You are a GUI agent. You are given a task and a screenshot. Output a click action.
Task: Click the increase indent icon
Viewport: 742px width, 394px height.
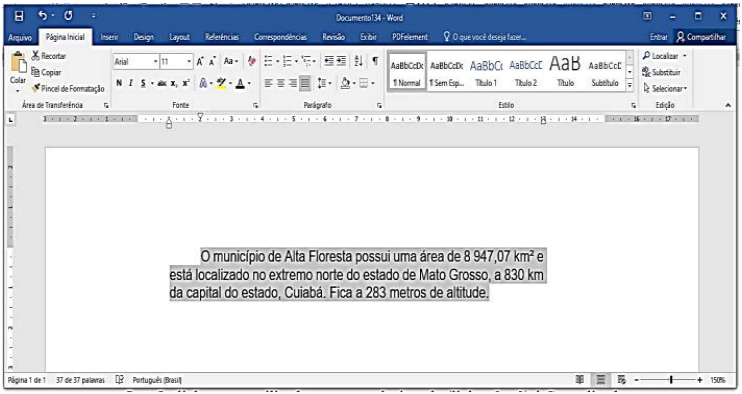pos(341,61)
